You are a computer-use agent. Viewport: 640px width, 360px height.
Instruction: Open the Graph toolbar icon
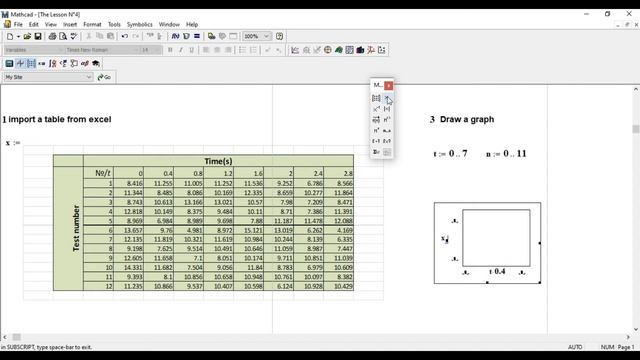(20, 63)
